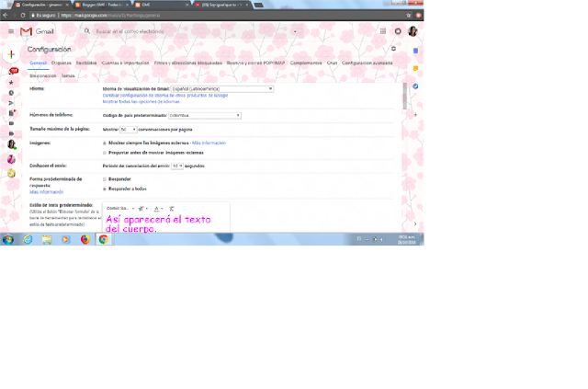Open the send cancellation period seconds dropdown

tap(177, 166)
